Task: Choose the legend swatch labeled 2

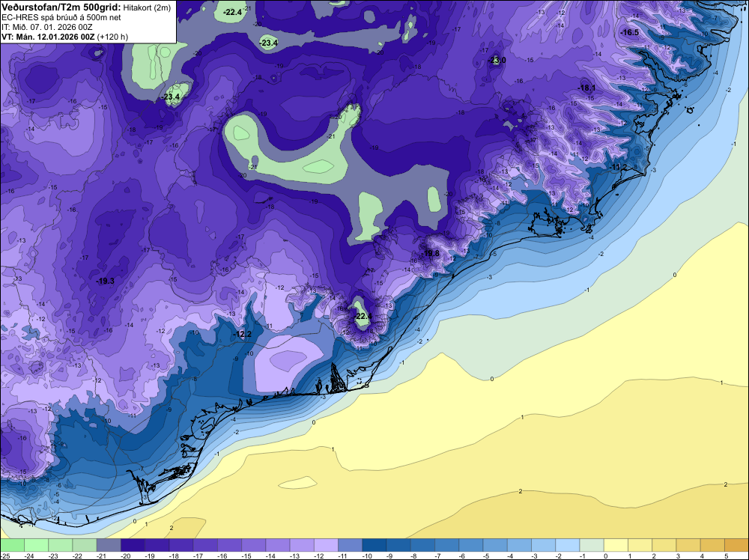Action: (664, 545)
